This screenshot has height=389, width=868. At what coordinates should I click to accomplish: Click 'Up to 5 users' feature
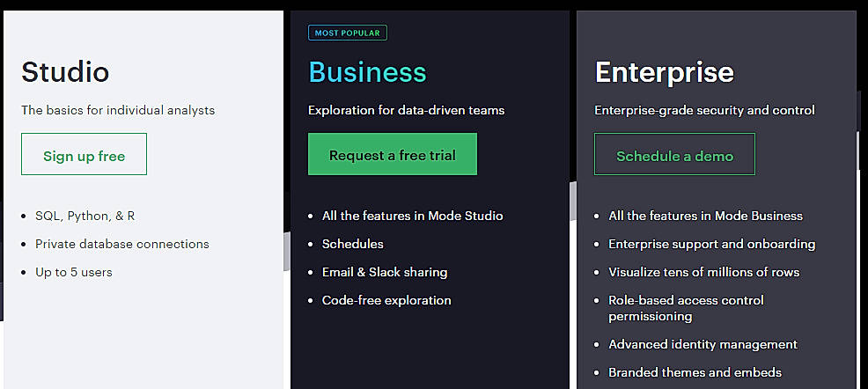pos(74,272)
